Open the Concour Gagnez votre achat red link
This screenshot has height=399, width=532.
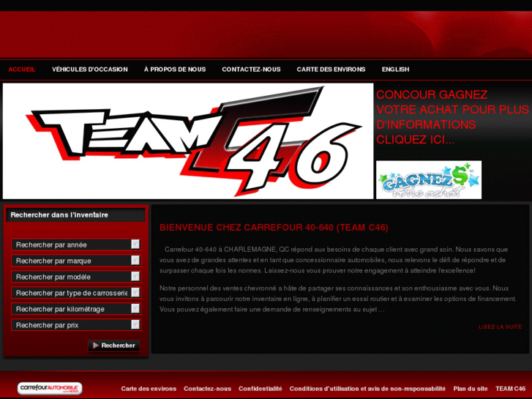coord(452,117)
